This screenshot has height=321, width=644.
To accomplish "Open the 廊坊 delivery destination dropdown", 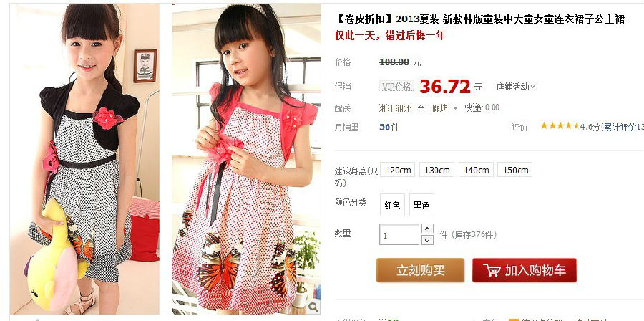I will [445, 108].
